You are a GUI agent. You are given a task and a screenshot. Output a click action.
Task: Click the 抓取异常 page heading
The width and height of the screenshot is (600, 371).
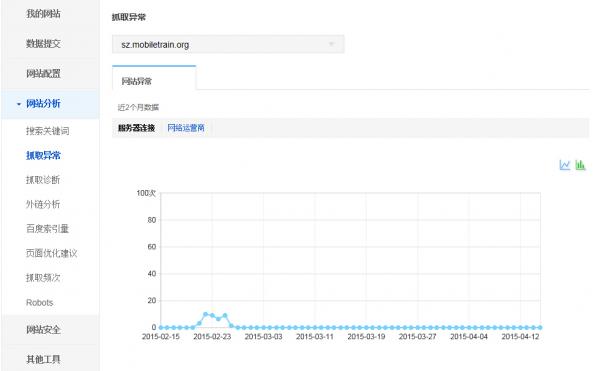(129, 17)
